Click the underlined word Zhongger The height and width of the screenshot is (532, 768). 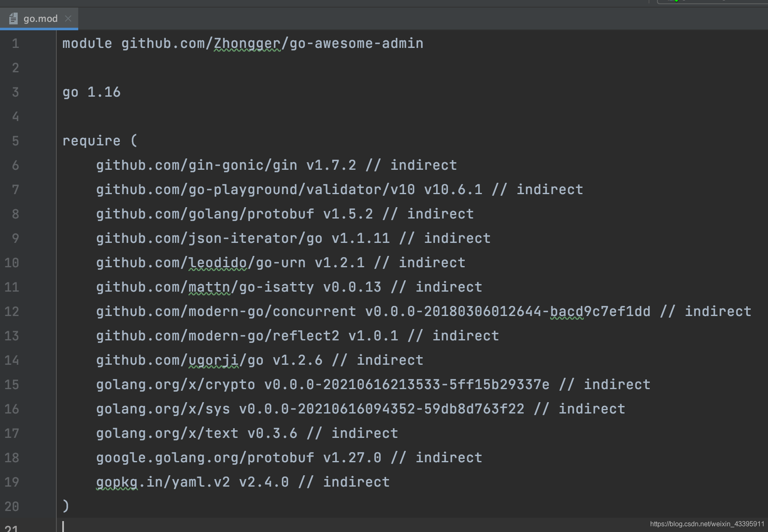(247, 43)
